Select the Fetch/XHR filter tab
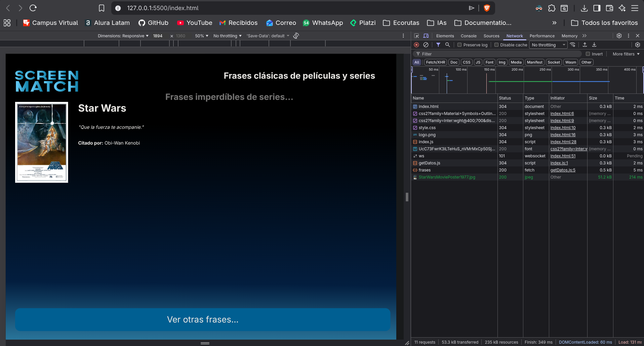Screen dimensions: 644x346 point(435,62)
